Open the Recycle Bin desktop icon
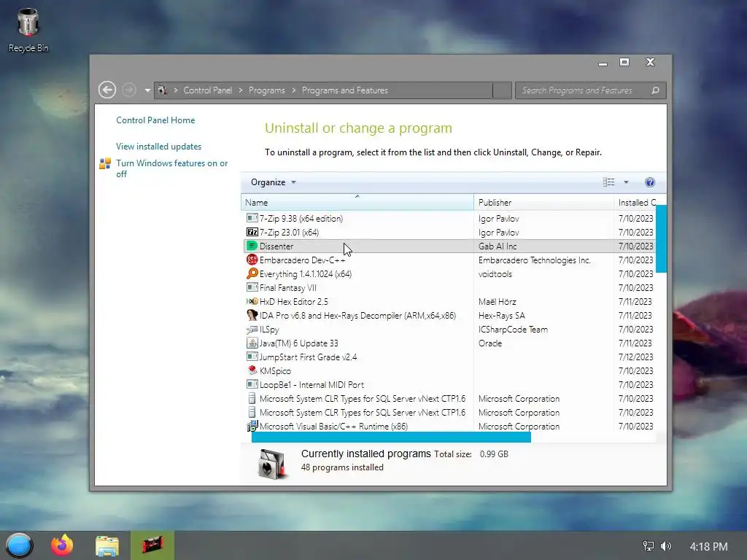Screen dimensions: 747x560 [28, 29]
